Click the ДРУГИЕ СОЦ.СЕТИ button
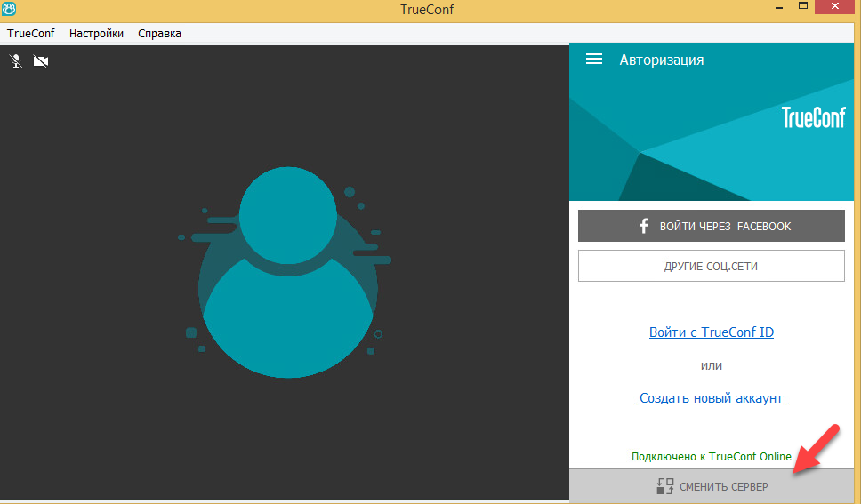861x504 pixels. 711,266
